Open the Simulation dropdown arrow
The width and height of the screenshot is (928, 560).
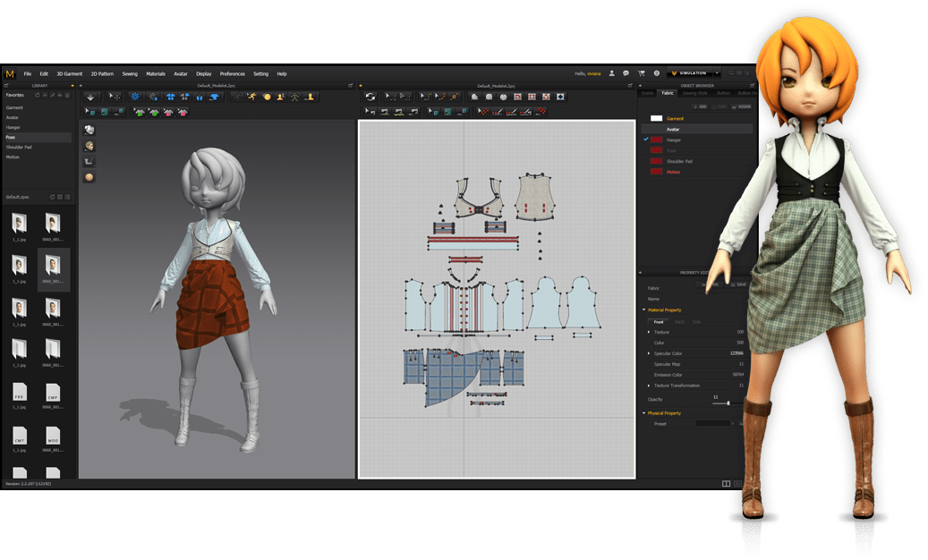pyautogui.click(x=717, y=73)
